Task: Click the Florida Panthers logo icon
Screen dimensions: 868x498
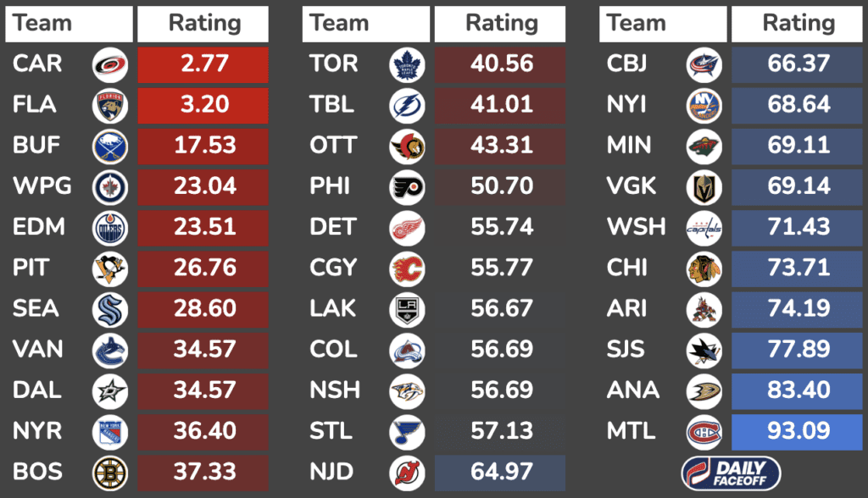Action: pos(110,105)
